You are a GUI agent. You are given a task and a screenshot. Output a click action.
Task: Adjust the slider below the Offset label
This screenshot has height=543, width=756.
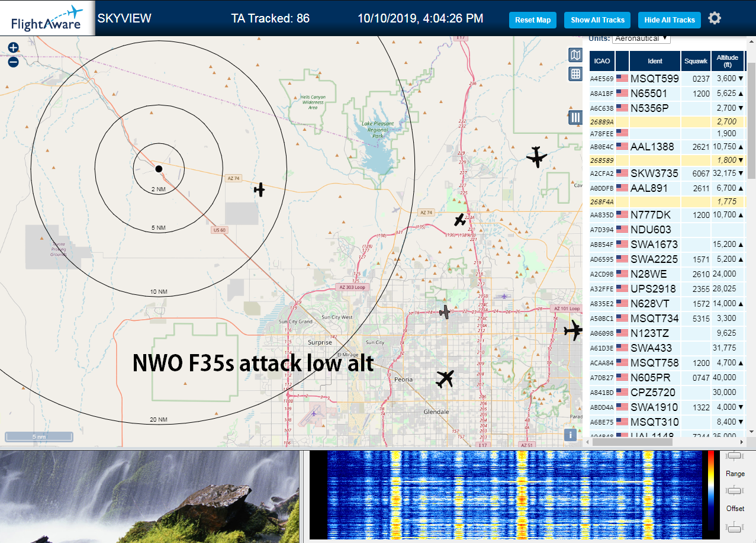[x=735, y=528]
